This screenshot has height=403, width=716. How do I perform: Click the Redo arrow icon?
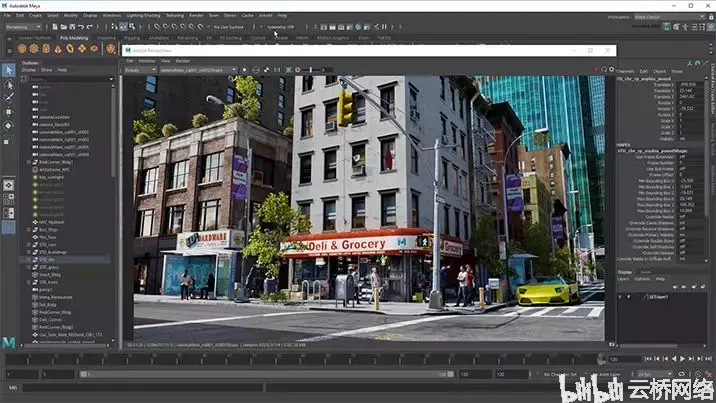tap(90, 27)
